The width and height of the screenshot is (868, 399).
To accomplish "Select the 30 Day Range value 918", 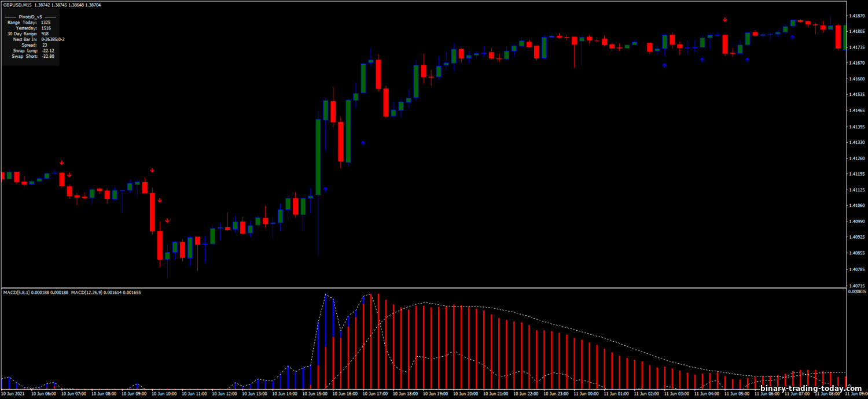I will 45,34.
